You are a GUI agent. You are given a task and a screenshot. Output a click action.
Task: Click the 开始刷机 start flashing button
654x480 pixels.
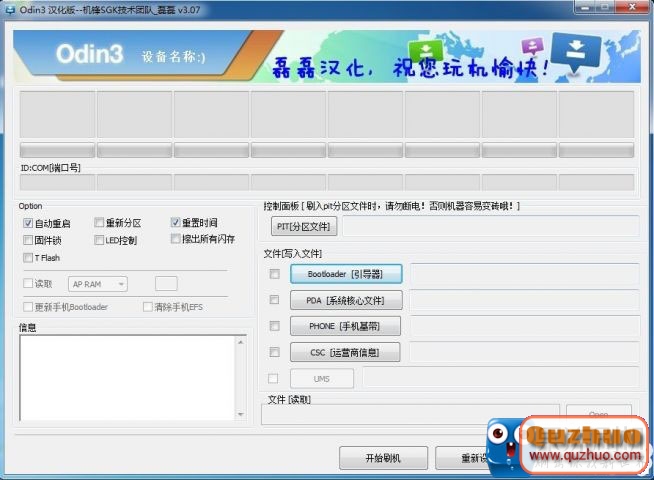point(383,458)
